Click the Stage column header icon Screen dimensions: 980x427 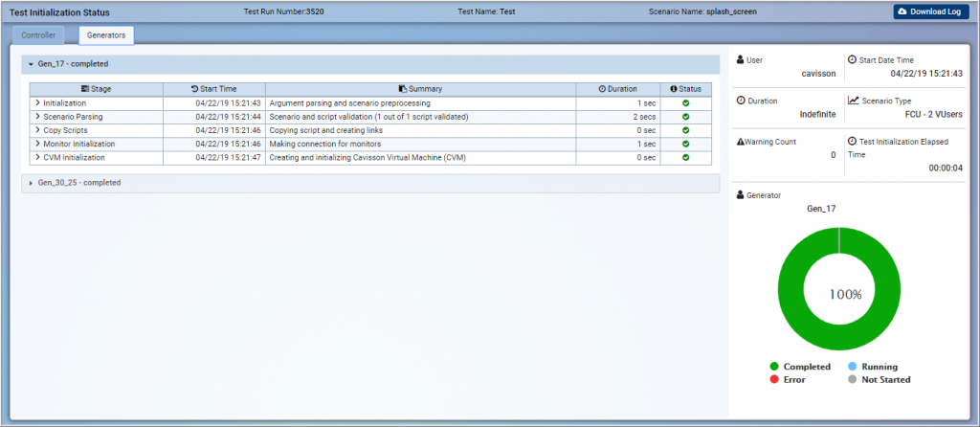tap(85, 89)
